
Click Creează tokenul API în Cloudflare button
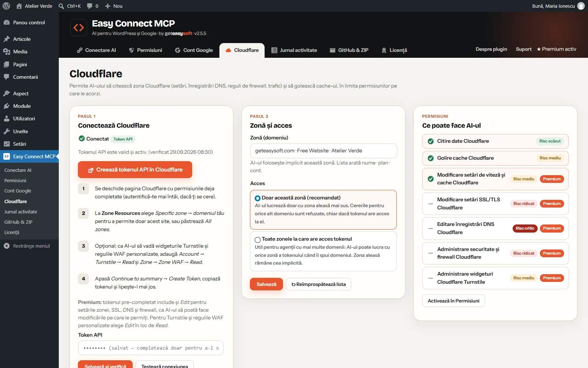click(x=135, y=170)
